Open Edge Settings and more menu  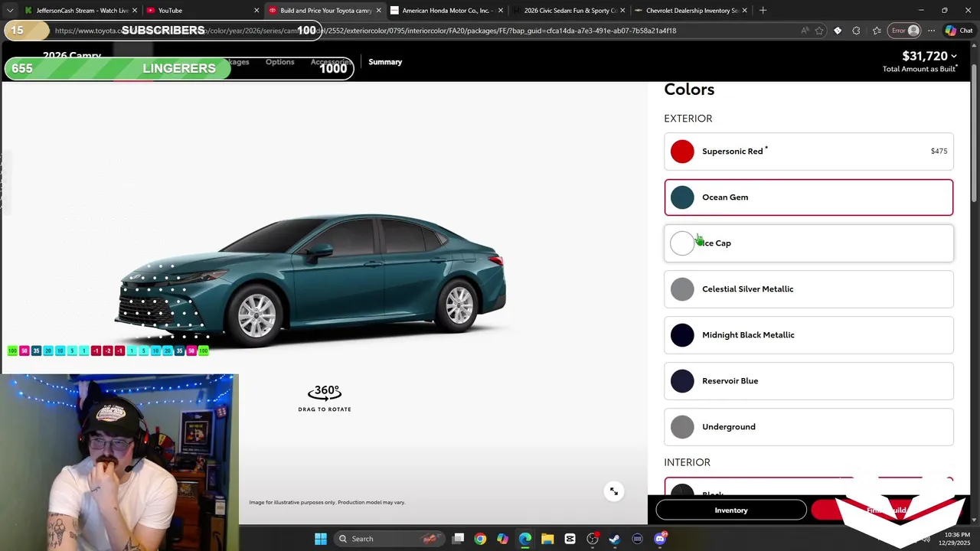[931, 31]
